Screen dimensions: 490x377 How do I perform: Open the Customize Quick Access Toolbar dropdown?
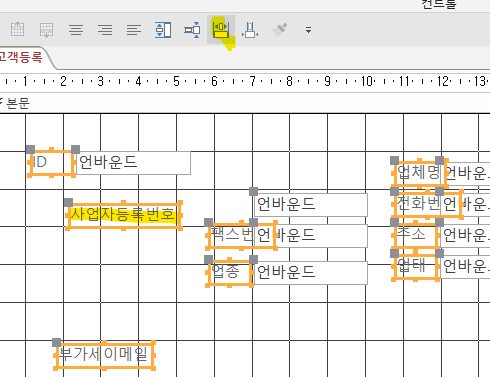click(308, 30)
